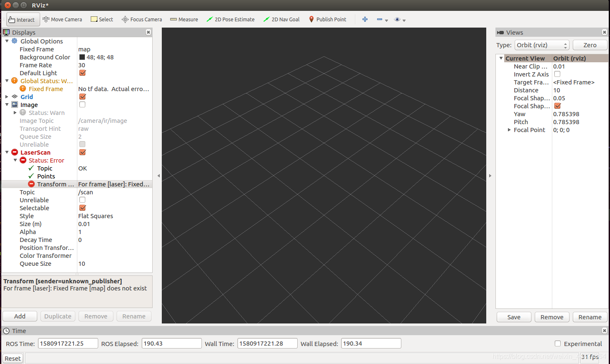This screenshot has width=610, height=364.
Task: Toggle the Invert Z Axis checkbox
Action: point(557,74)
